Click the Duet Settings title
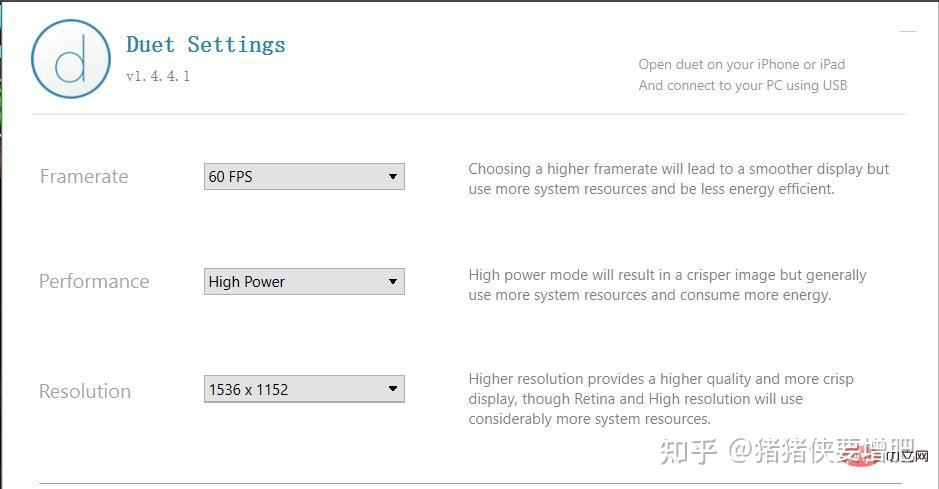The width and height of the screenshot is (939, 489). coord(206,45)
